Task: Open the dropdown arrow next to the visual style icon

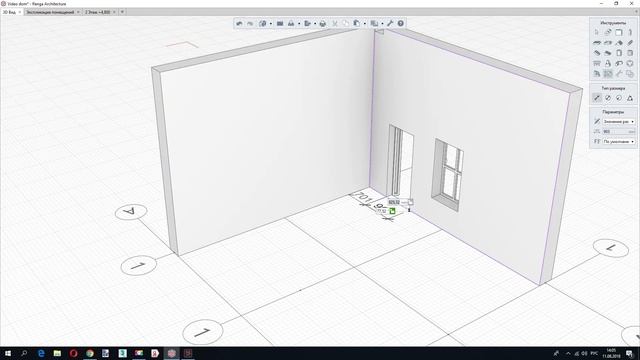Action: pyautogui.click(x=271, y=24)
